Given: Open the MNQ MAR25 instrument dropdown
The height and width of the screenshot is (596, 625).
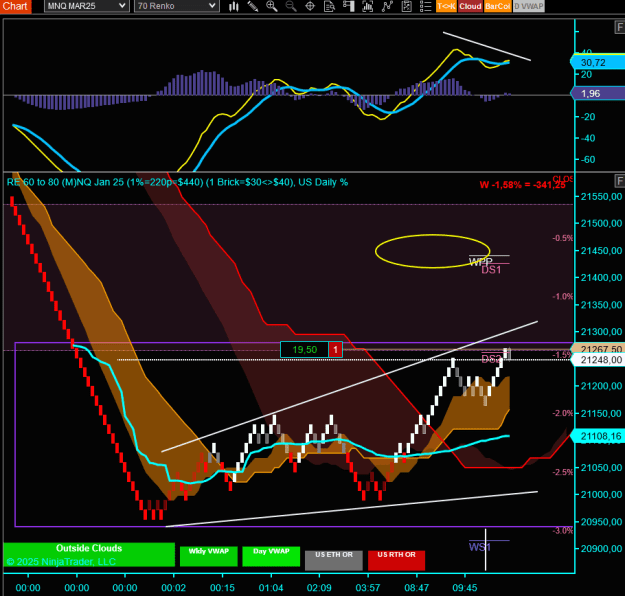Looking at the screenshot, I should click(x=86, y=6).
